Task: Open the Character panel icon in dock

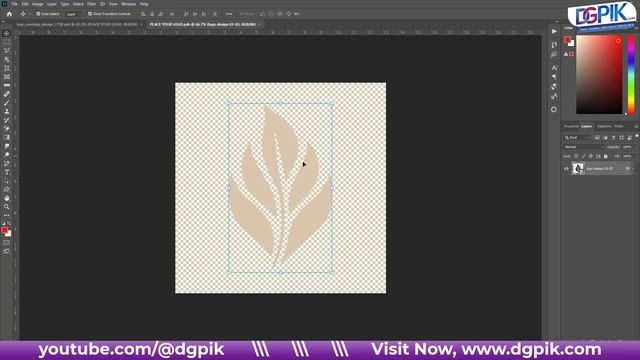Action: [554, 67]
